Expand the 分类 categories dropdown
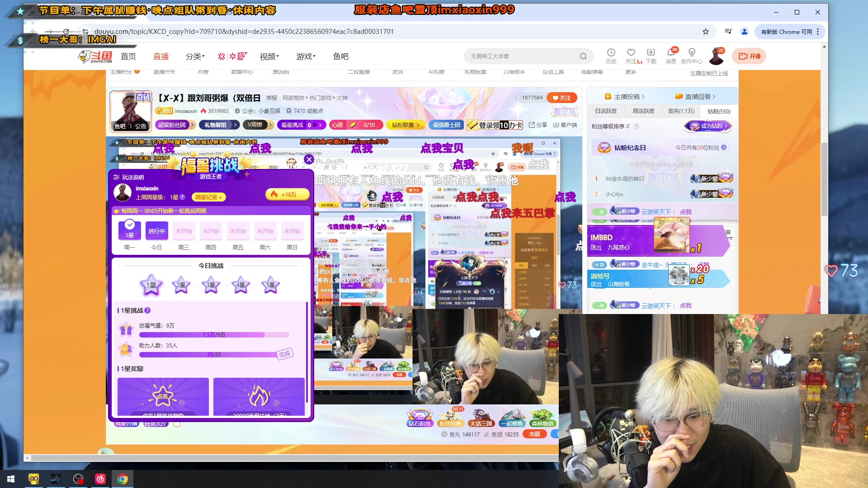 tap(194, 56)
